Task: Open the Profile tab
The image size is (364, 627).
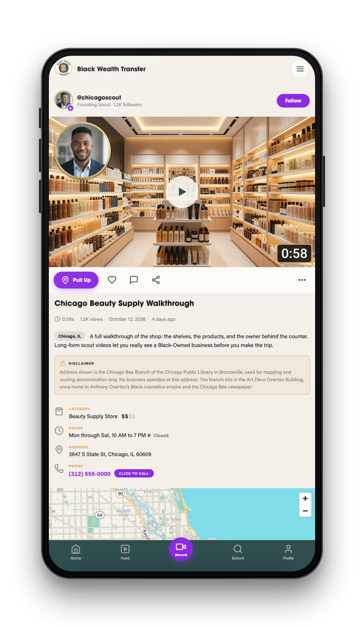Action: click(288, 552)
